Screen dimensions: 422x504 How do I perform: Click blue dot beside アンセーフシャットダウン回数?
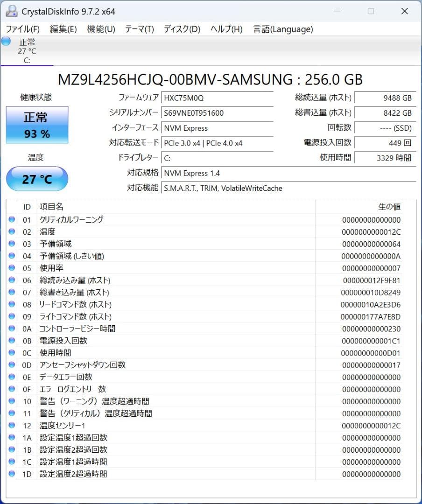(12, 365)
